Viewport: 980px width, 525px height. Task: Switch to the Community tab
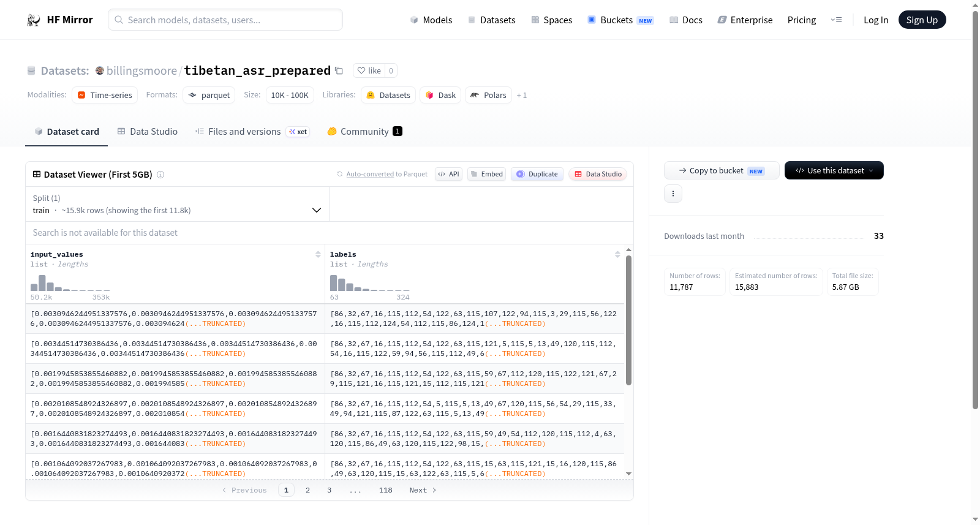tap(364, 131)
